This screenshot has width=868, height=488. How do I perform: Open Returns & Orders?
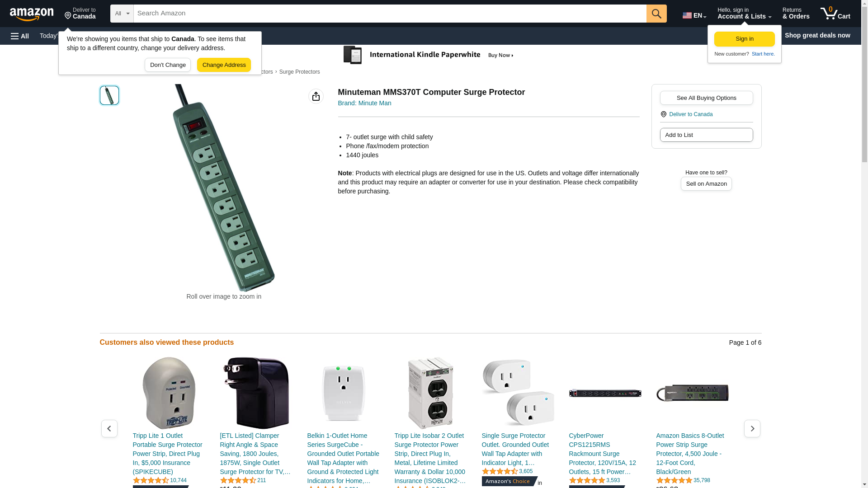(x=796, y=14)
